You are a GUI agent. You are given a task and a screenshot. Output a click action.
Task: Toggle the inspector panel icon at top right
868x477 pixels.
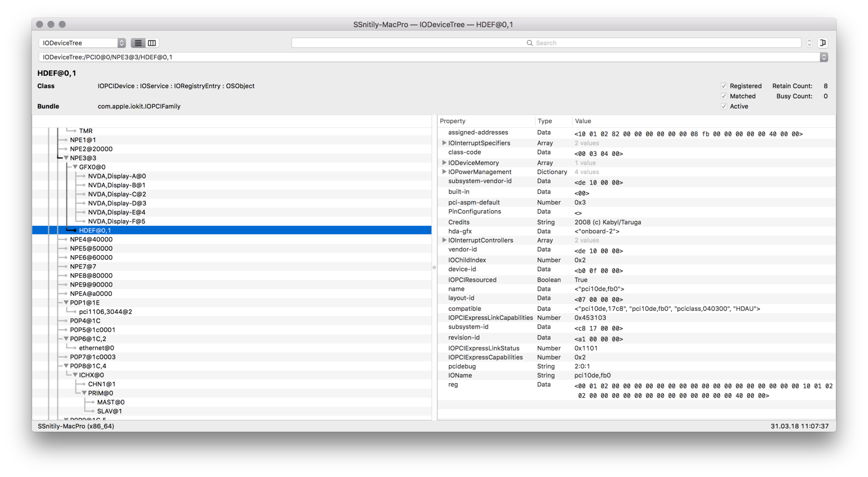823,42
